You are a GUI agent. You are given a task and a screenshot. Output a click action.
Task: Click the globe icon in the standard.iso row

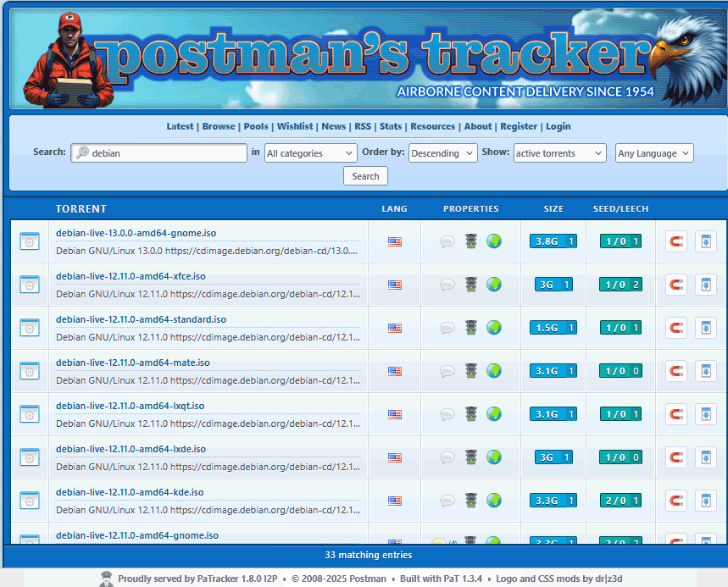coord(494,327)
